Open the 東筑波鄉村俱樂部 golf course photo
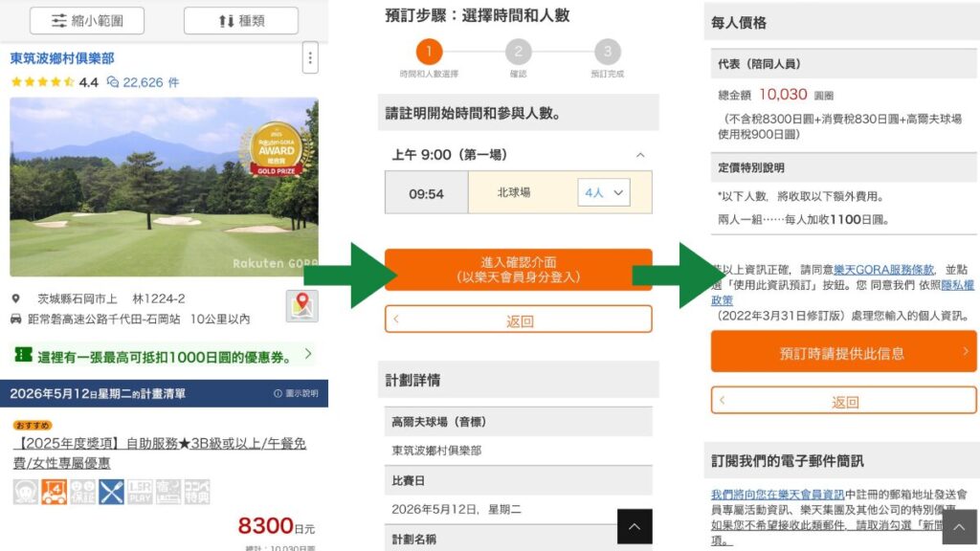This screenshot has width=980, height=551. coord(163,187)
